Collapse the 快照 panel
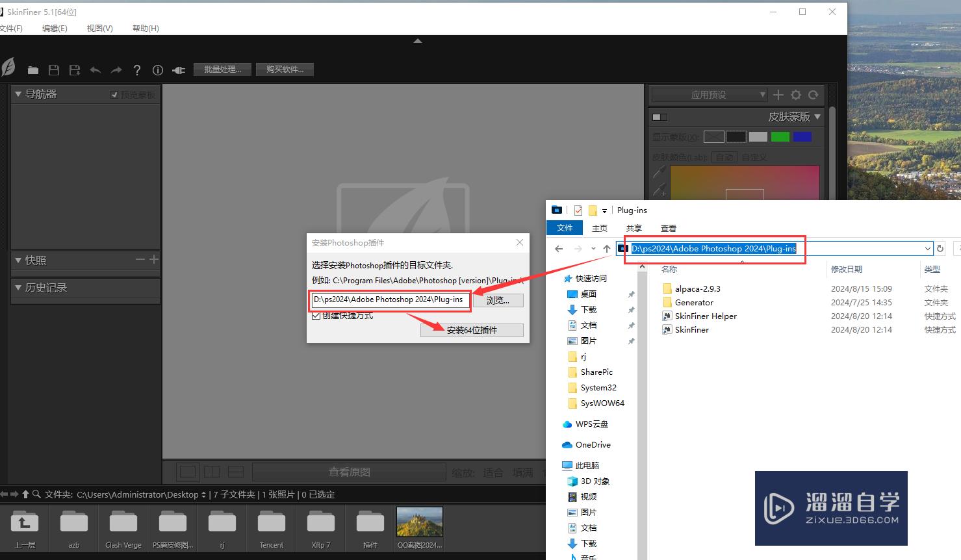Image resolution: width=961 pixels, height=560 pixels. coord(18,261)
